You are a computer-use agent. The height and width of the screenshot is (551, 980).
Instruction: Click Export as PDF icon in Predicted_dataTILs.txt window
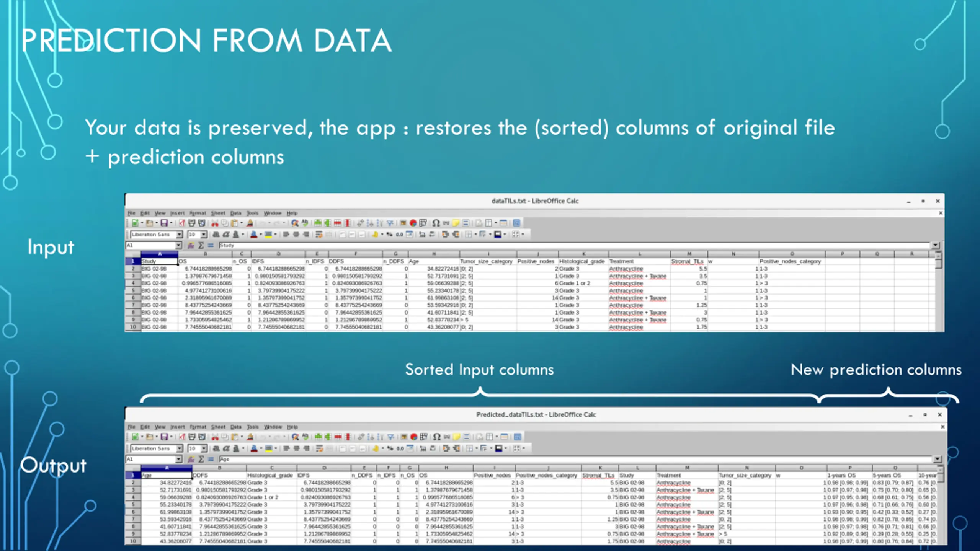(181, 437)
